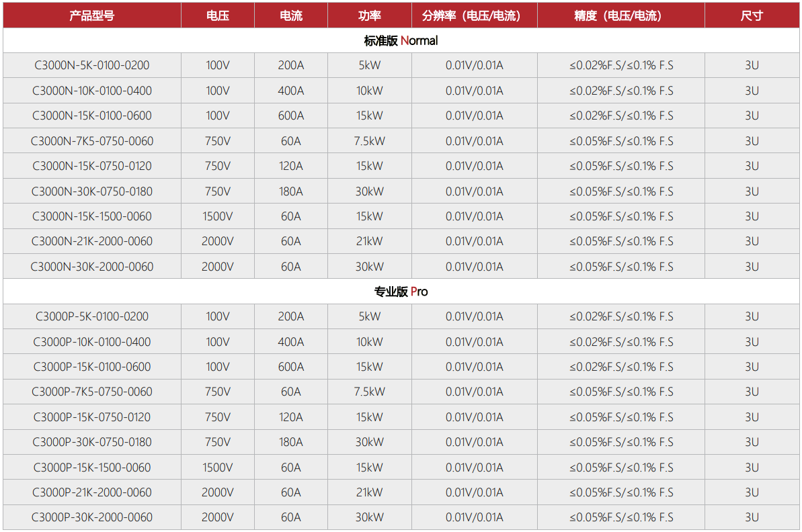
Task: Select the 标准版 Normal section title
Action: 401,40
